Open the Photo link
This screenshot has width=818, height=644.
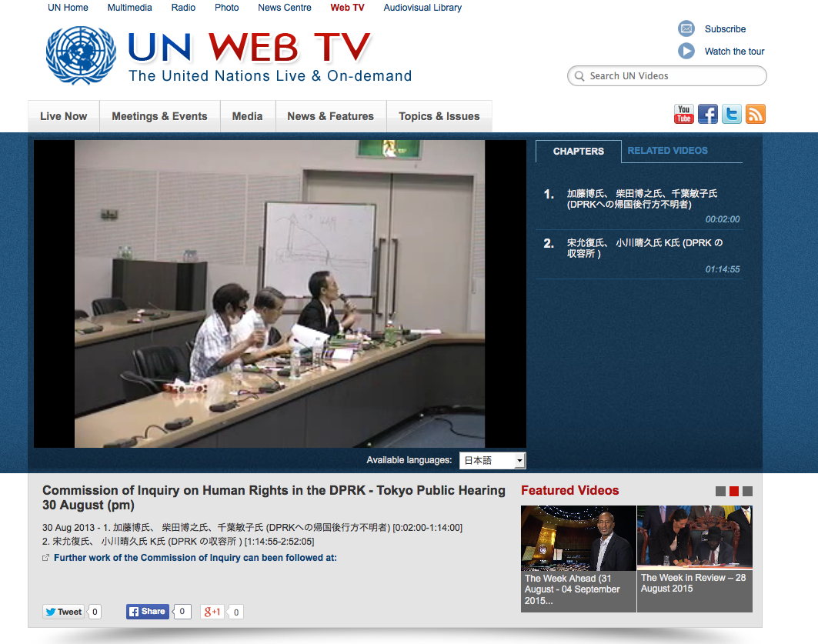[x=226, y=8]
